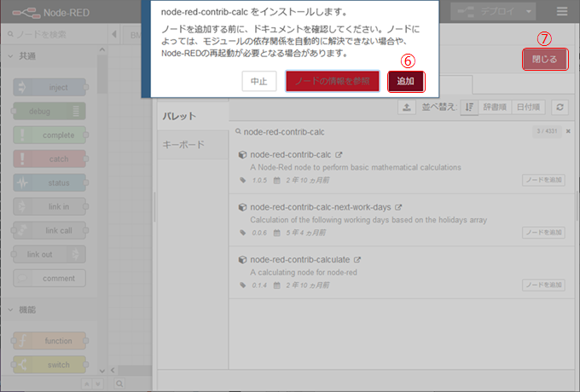The height and width of the screenshot is (392, 580).
Task: Open the デプロイ dropdown arrow
Action: coord(530,12)
